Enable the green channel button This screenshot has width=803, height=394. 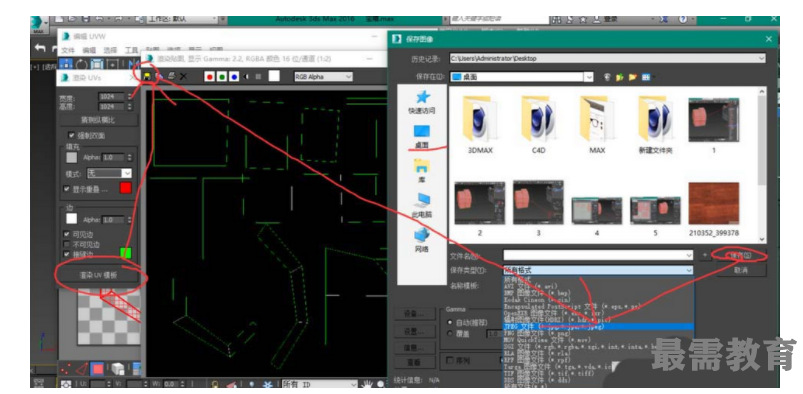[222, 76]
